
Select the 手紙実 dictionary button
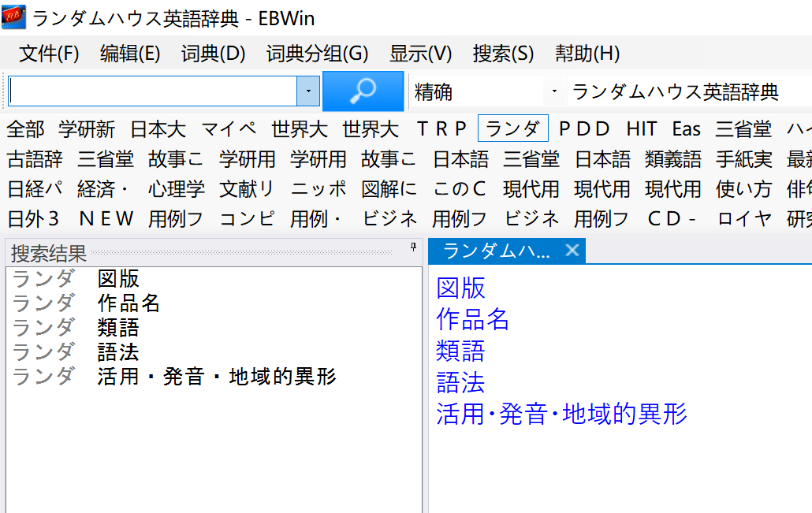click(x=743, y=158)
